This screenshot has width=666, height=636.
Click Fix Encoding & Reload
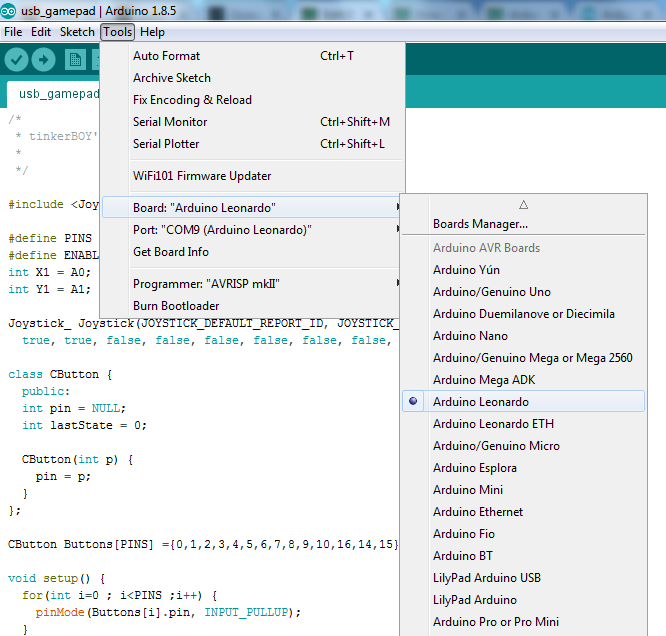point(253,100)
